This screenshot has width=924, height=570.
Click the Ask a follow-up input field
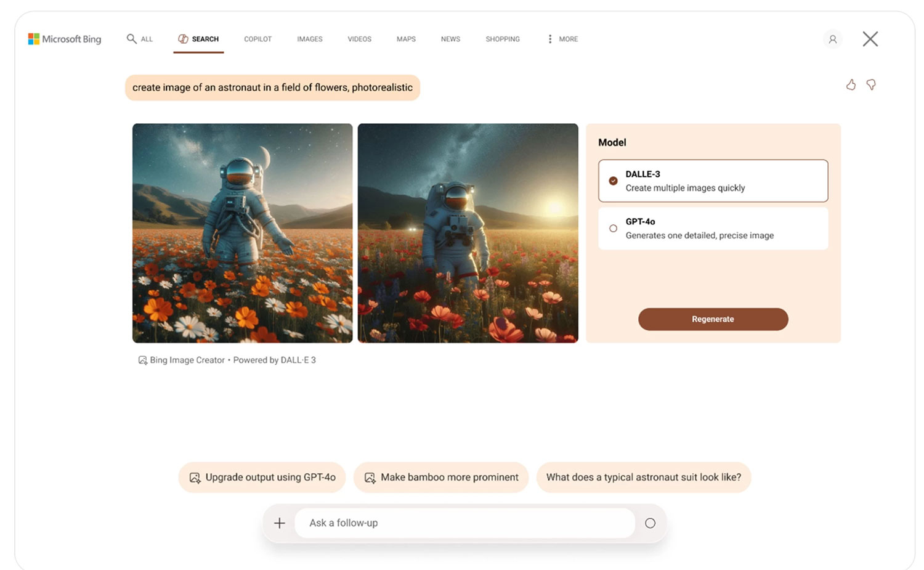click(x=465, y=523)
